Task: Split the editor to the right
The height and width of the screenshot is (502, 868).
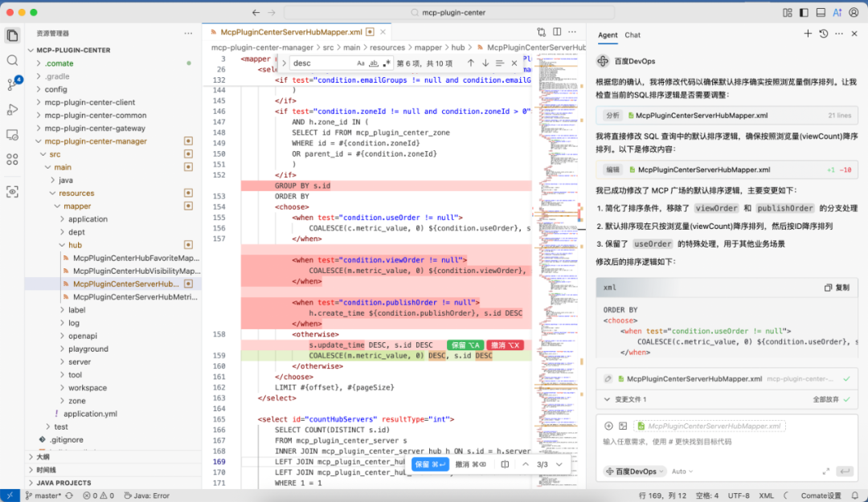Action: (557, 32)
